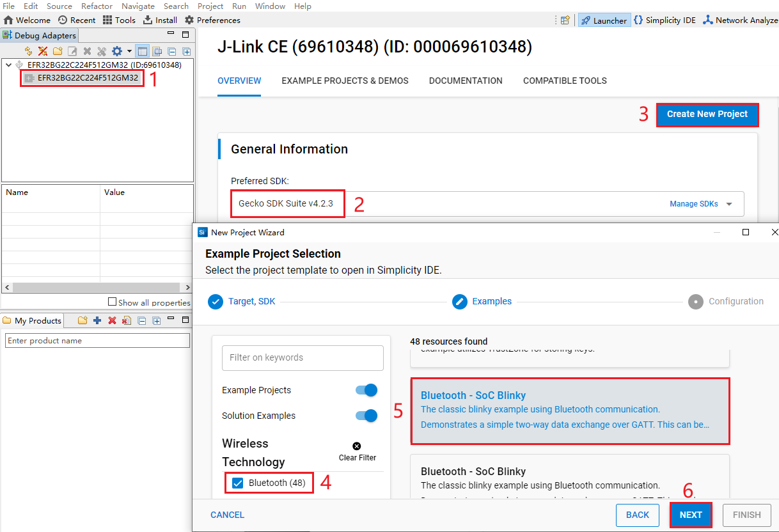This screenshot has height=532, width=779.
Task: Add a product with the blue plus icon
Action: [x=97, y=321]
